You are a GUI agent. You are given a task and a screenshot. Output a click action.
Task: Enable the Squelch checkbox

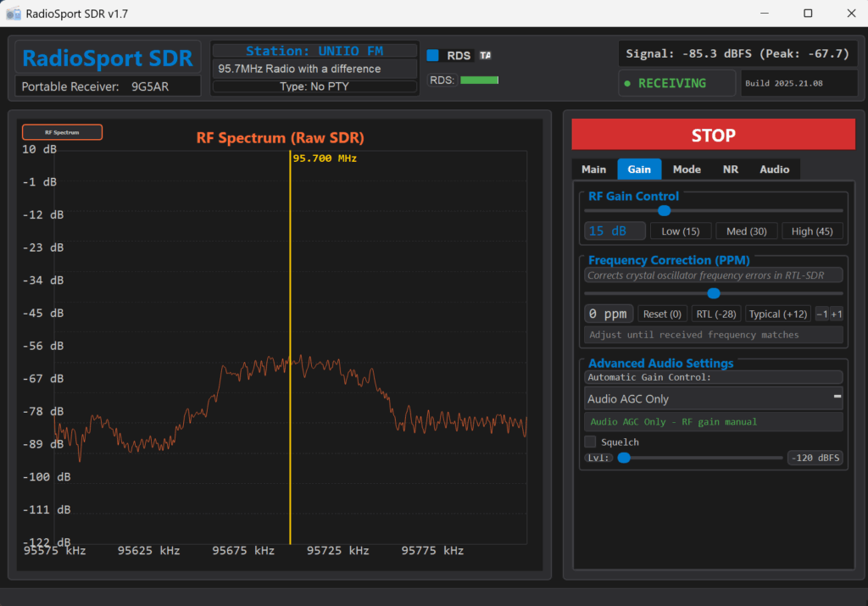[590, 442]
